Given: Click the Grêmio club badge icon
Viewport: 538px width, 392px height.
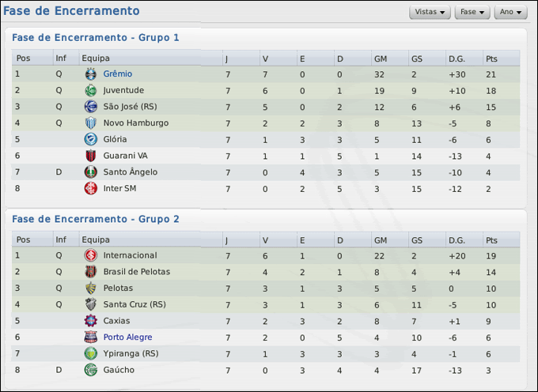Looking at the screenshot, I should [x=90, y=73].
